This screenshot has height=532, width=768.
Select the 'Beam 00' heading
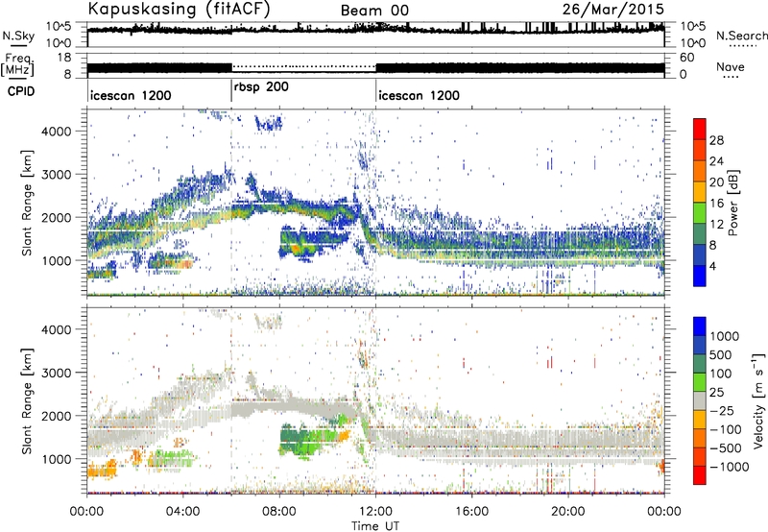tap(374, 11)
